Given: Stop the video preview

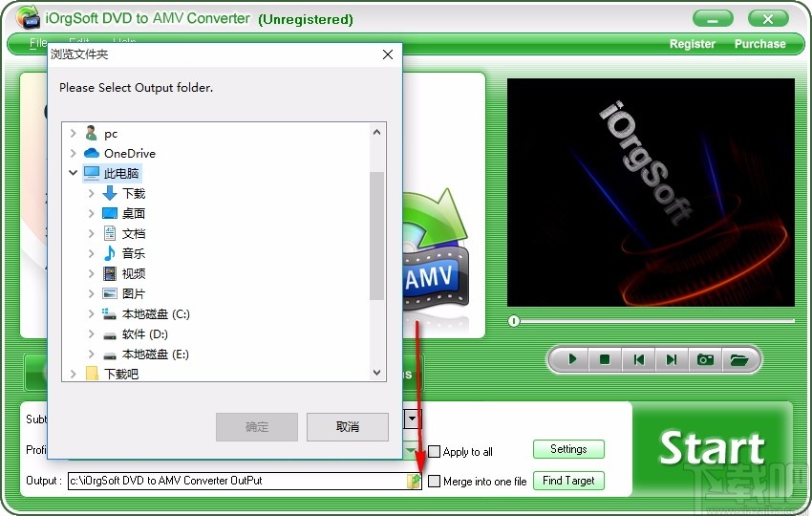Looking at the screenshot, I should tap(605, 359).
